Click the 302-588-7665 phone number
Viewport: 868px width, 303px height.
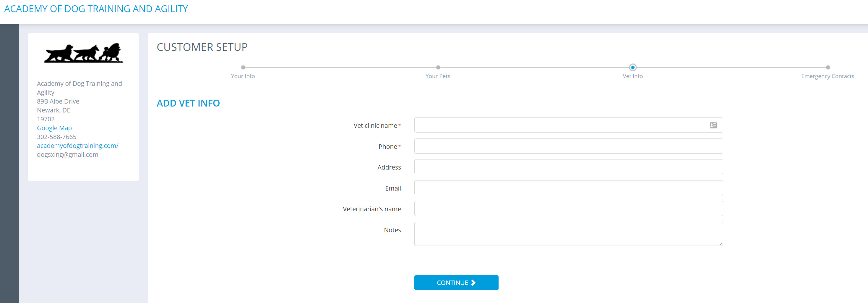tap(57, 137)
